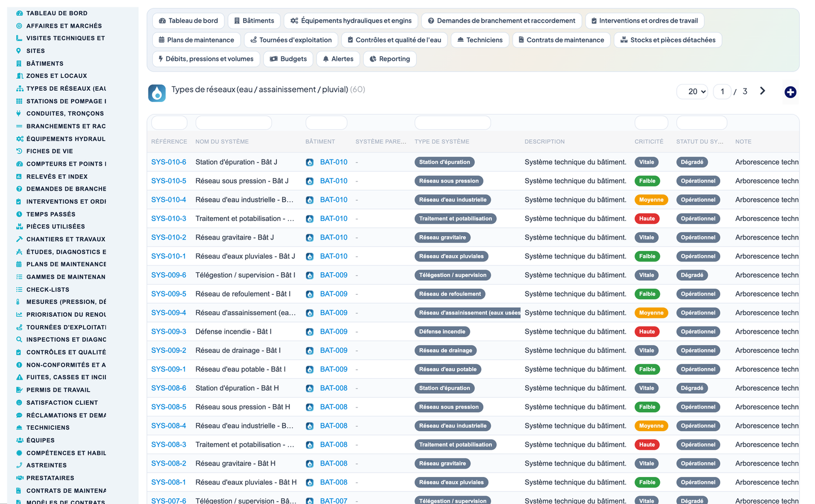Click the Tableau de bord sidebar icon
815x504 pixels.
click(19, 13)
